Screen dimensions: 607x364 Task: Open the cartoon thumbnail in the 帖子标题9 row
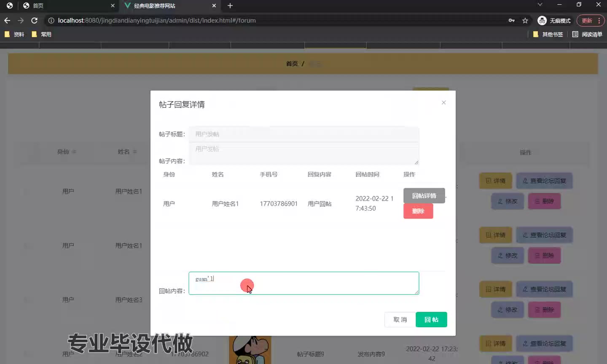[250, 350]
